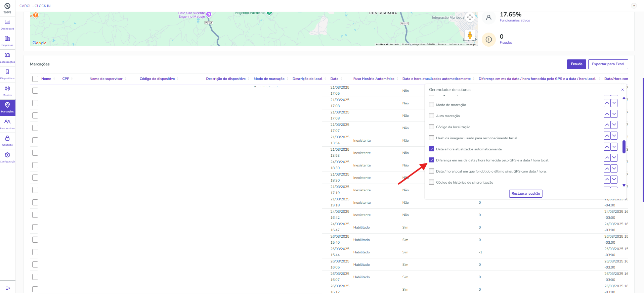Screen dimensions: 644x294
Task: Move Modo de marcação column up
Action: point(607,103)
